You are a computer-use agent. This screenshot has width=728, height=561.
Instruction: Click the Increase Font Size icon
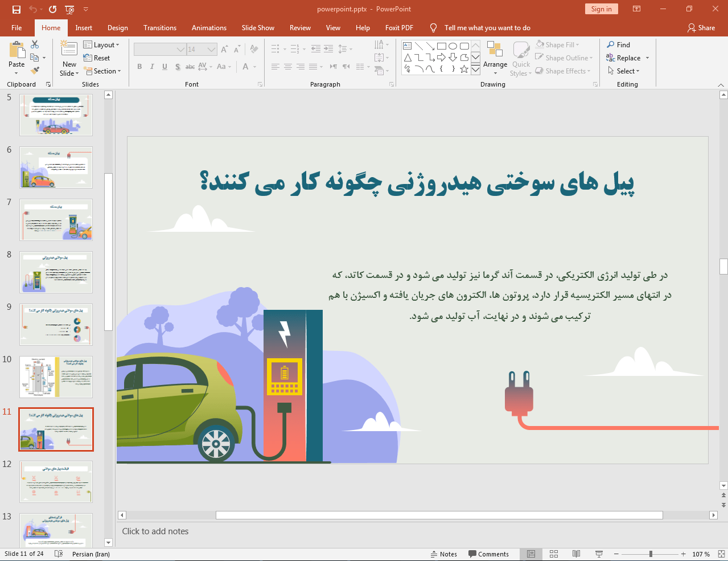(225, 50)
